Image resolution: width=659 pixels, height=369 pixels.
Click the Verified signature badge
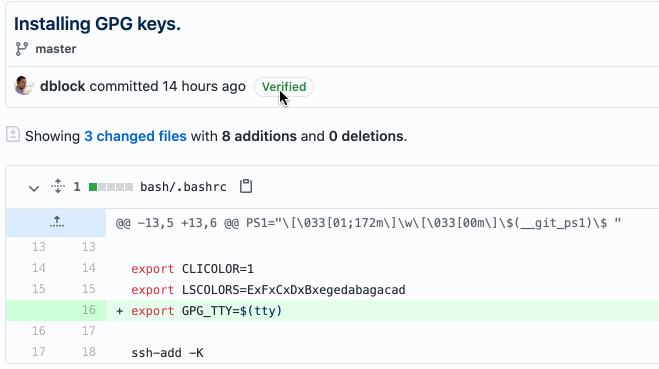pyautogui.click(x=284, y=87)
